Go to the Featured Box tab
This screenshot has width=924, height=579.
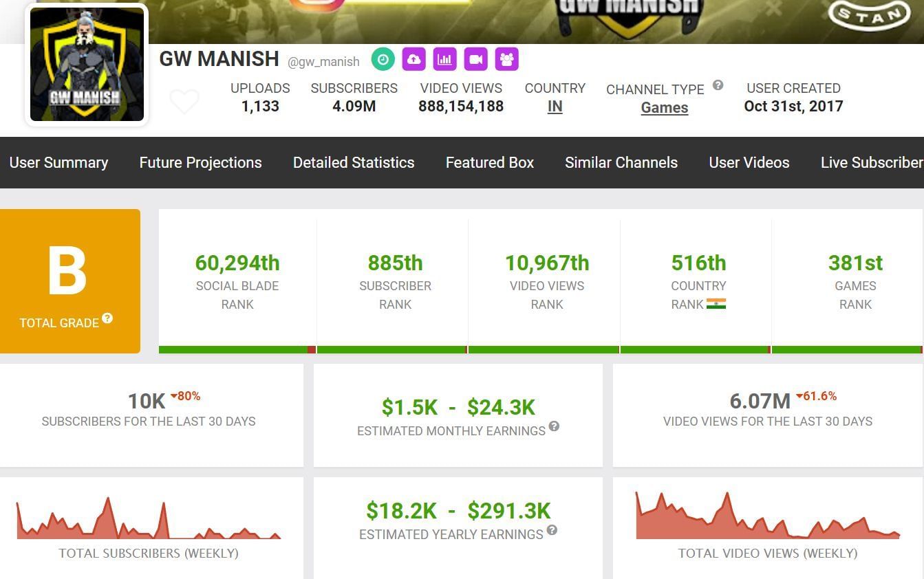(490, 163)
